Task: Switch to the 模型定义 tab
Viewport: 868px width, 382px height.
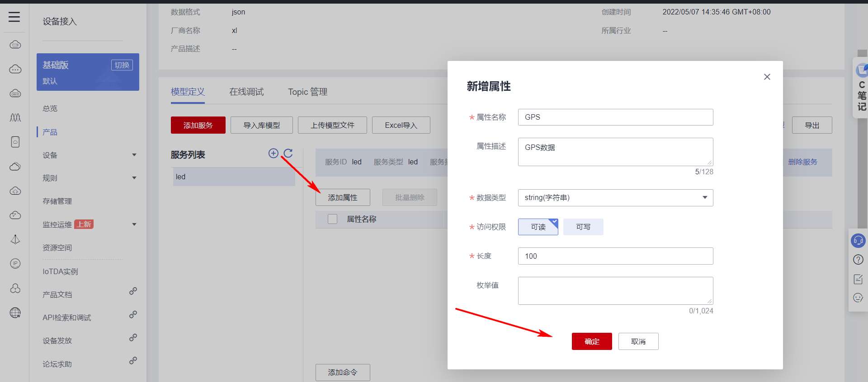Action: [x=188, y=92]
